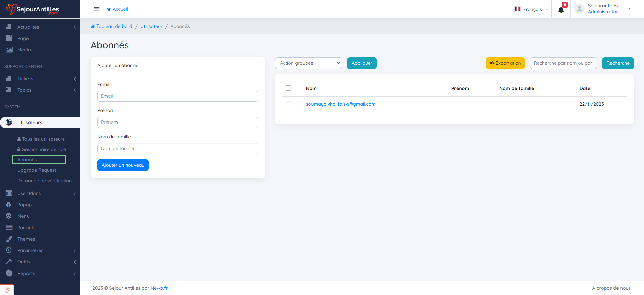Tick the checkbox for soumaya.khalifa.sk@gmail.com
The height and width of the screenshot is (295, 644).
pyautogui.click(x=288, y=104)
